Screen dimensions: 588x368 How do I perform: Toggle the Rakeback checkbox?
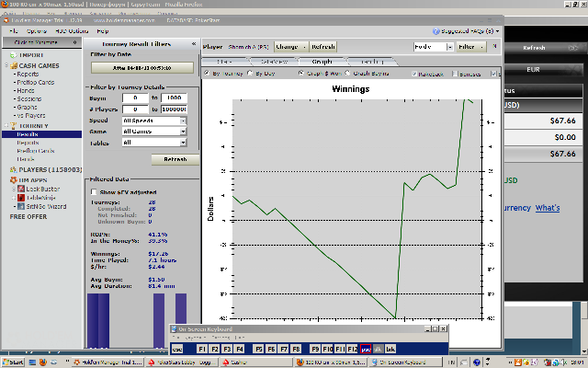(415, 74)
